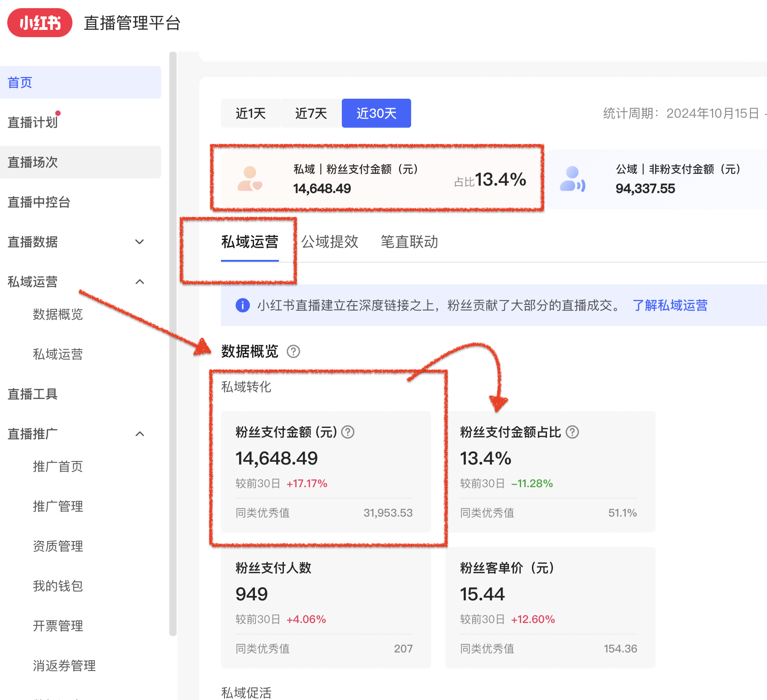Click the +4.06% change value
This screenshot has width=767, height=700.
[x=306, y=619]
